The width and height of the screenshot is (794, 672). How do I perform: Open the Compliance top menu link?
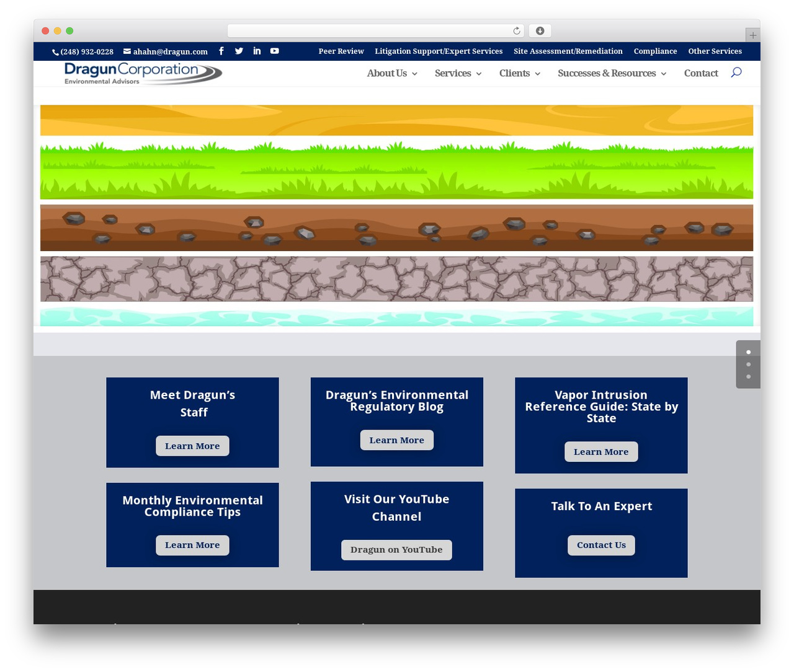click(655, 51)
